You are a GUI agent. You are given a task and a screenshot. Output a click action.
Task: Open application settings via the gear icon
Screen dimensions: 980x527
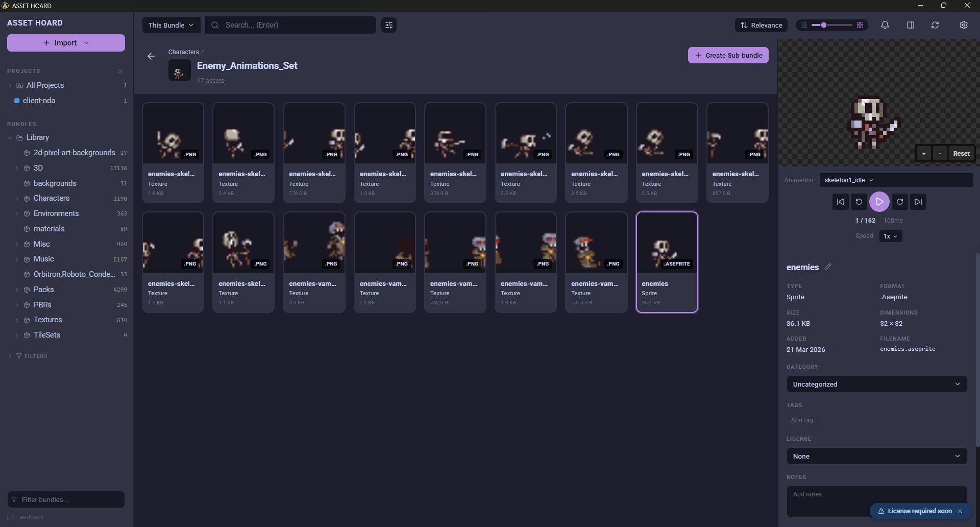click(964, 25)
